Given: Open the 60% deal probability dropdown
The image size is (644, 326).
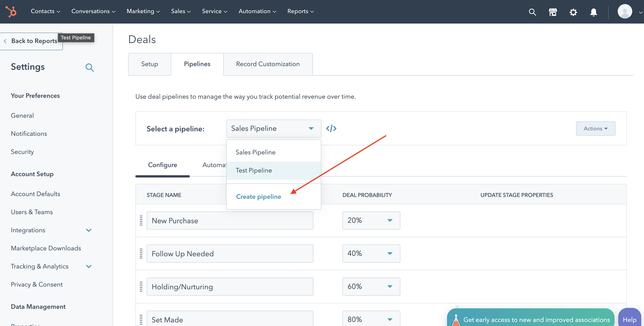Looking at the screenshot, I should coord(371,287).
